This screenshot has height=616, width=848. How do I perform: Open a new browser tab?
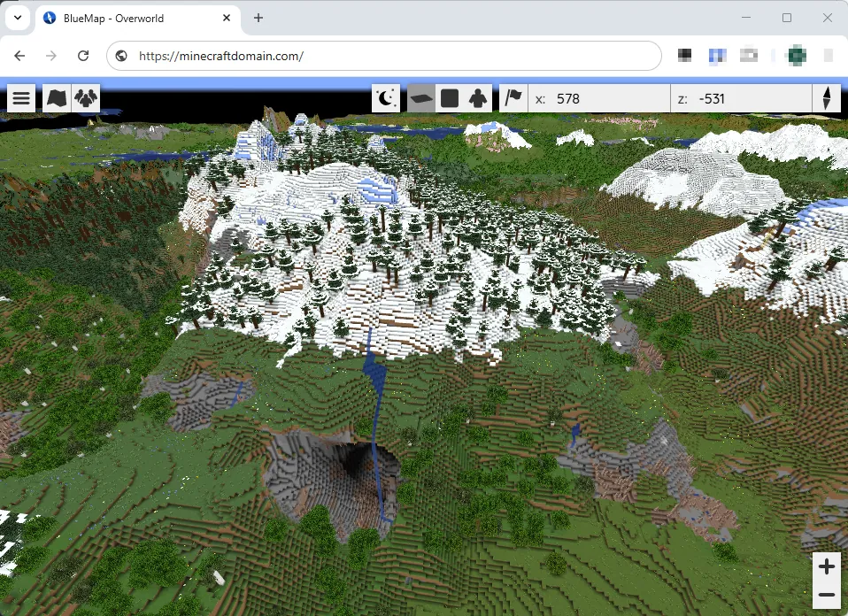coord(258,18)
